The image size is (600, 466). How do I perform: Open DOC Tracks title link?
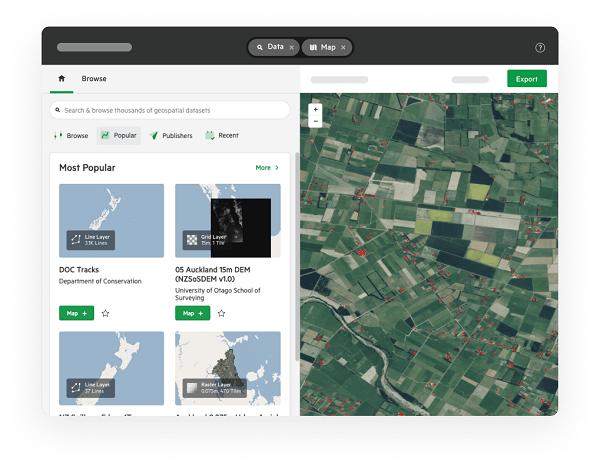(x=79, y=270)
